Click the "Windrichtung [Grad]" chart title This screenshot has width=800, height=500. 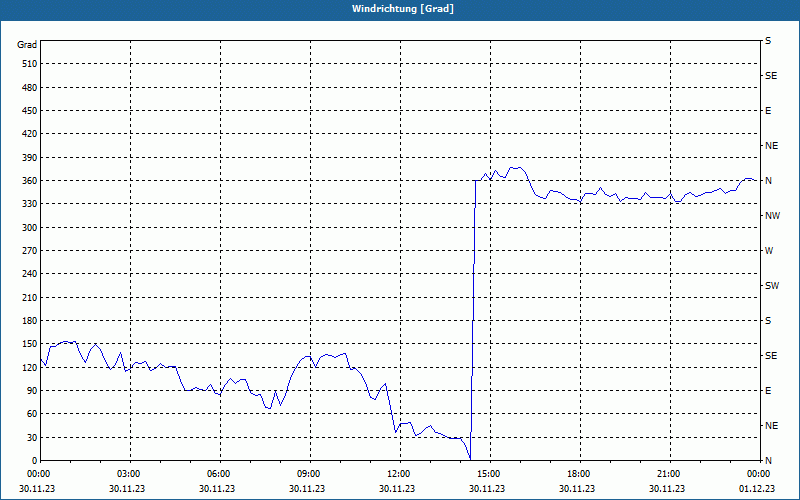403,9
